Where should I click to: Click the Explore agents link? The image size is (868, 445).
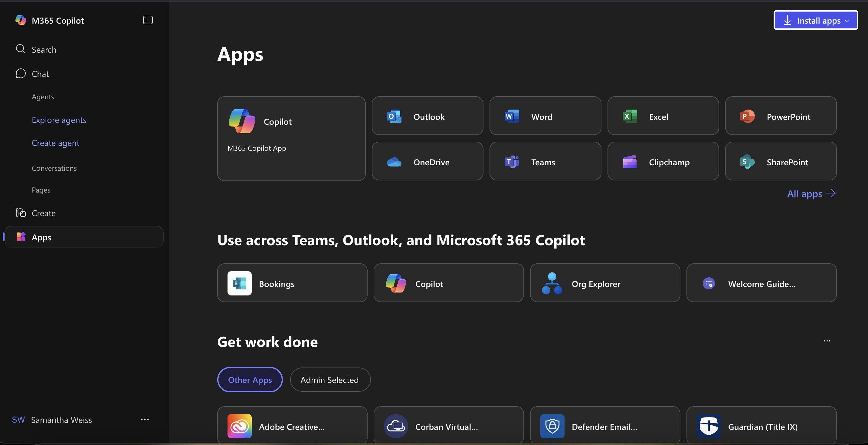[x=59, y=120]
